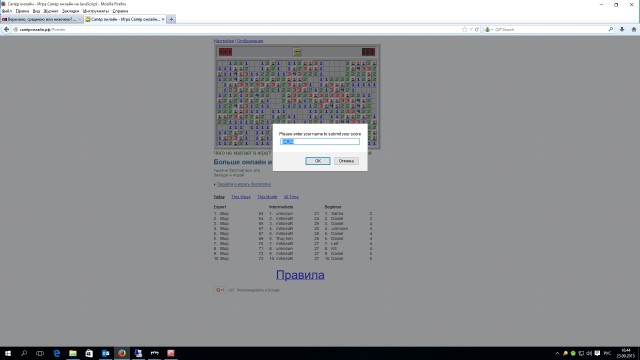Switch leaderboard to All Time
The image size is (640, 360).
(x=291, y=197)
